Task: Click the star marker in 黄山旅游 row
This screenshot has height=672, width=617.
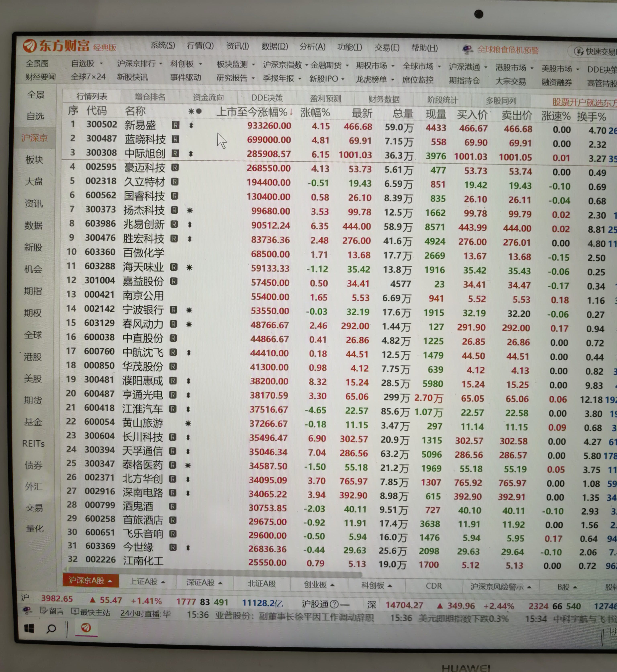Action: click(x=188, y=423)
